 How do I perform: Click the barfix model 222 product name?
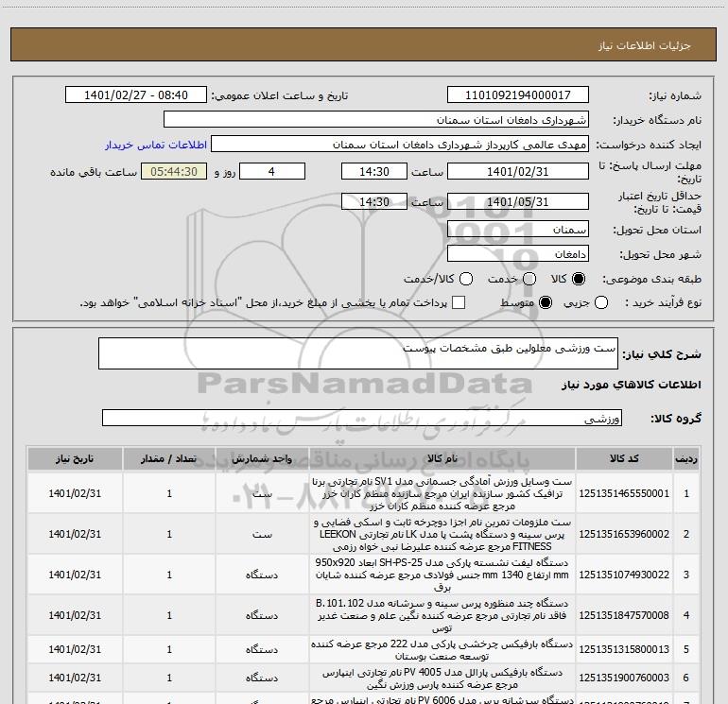tap(442, 650)
